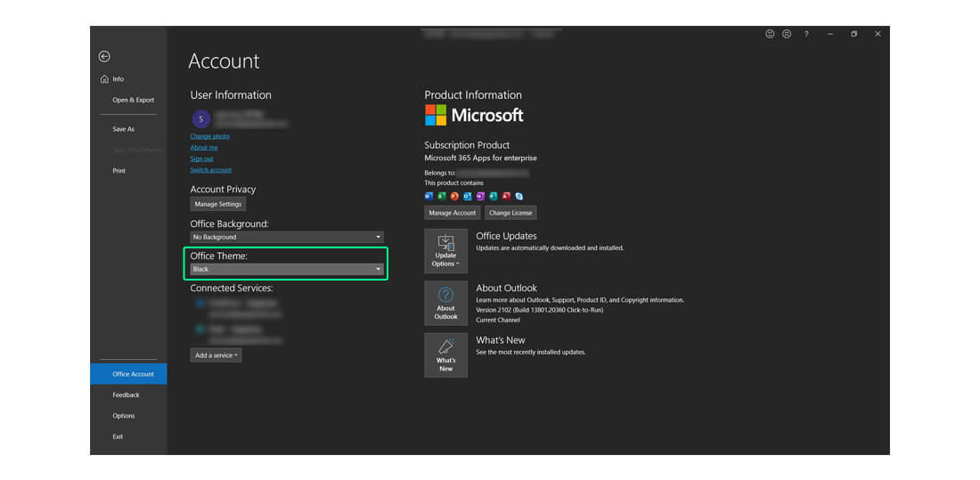Choose Save As in the sidebar

(123, 129)
